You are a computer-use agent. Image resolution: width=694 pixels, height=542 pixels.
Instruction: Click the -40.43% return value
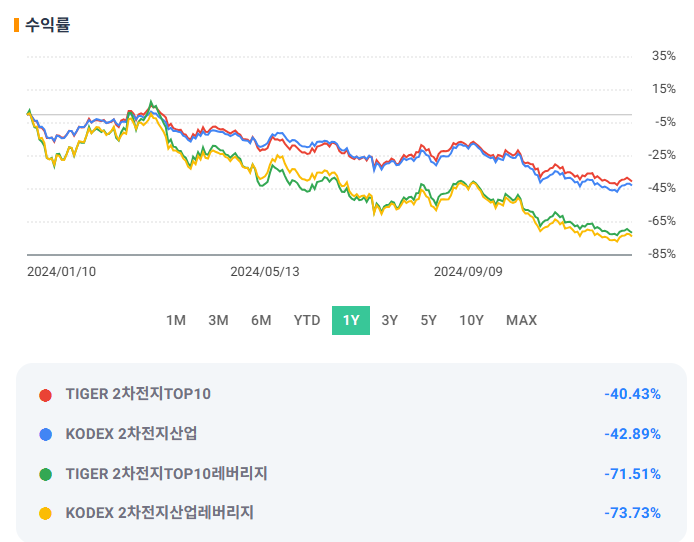[632, 394]
